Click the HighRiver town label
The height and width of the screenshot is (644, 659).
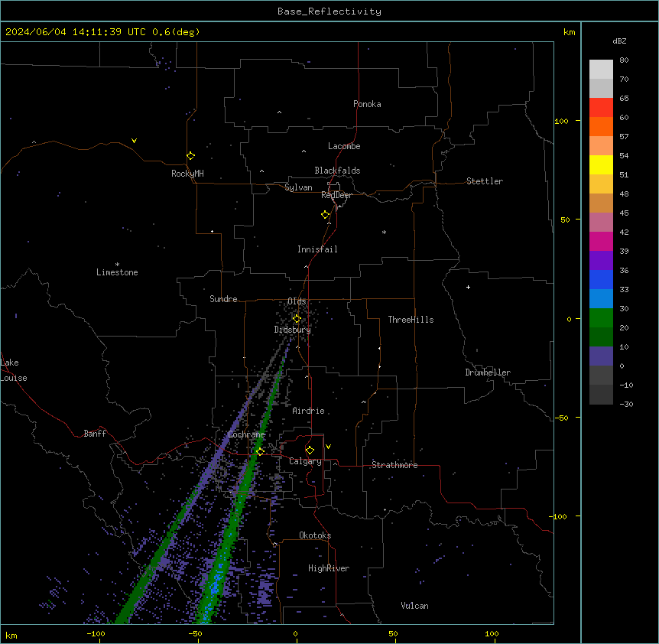click(329, 568)
